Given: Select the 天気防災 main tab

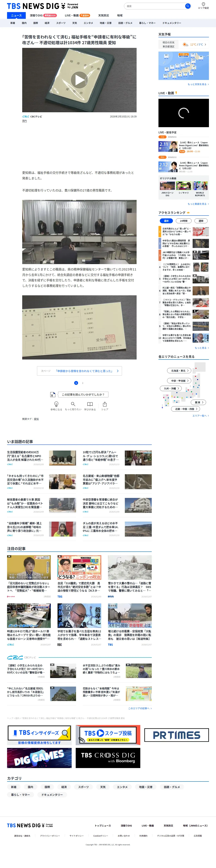Looking at the screenshot, I should (104, 15).
